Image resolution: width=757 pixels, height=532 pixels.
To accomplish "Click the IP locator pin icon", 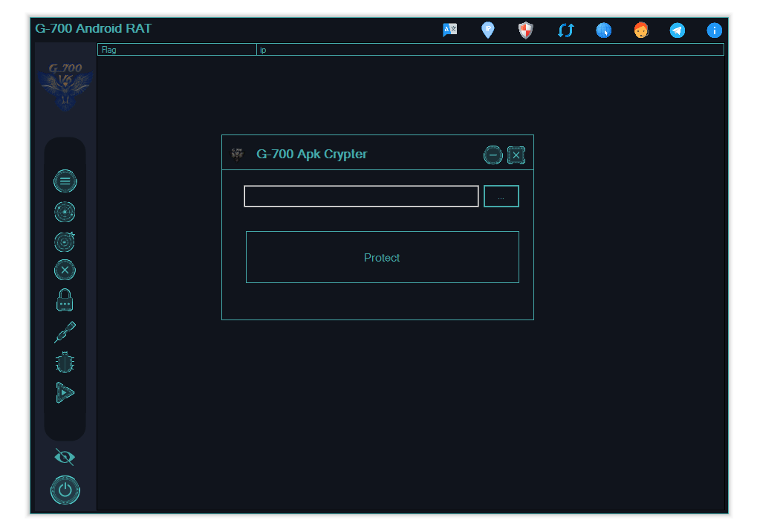I will click(487, 30).
